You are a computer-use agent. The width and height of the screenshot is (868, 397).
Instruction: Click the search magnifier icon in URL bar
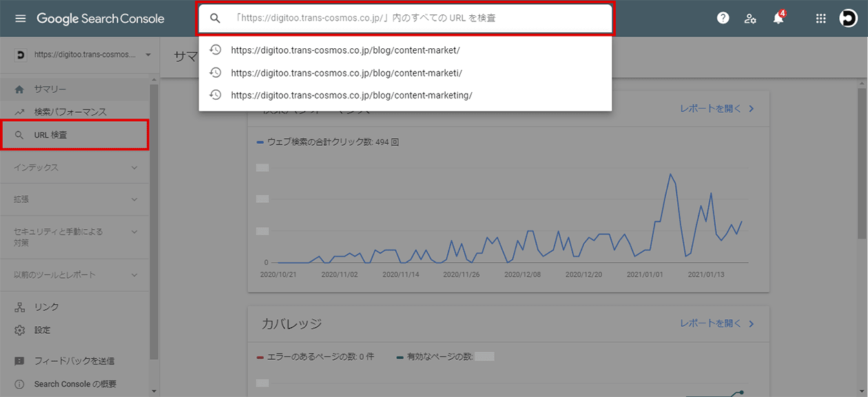pyautogui.click(x=215, y=19)
